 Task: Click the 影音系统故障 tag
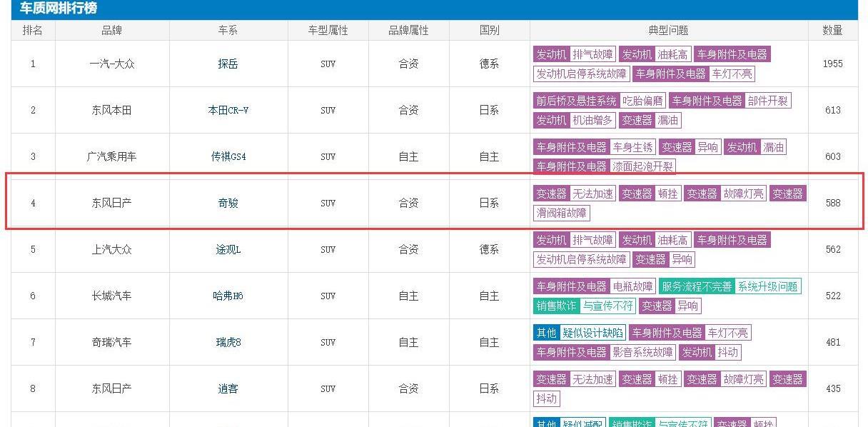coord(642,352)
